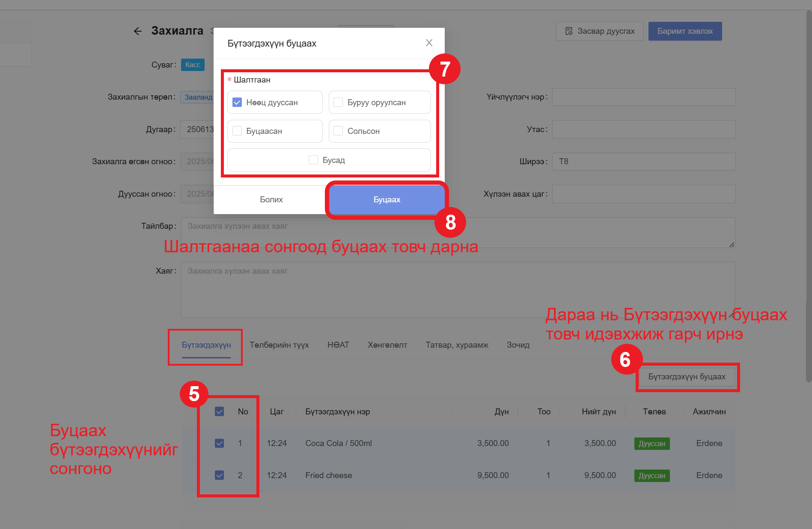Cancel with the Болих button
The height and width of the screenshot is (529, 812).
click(x=271, y=200)
